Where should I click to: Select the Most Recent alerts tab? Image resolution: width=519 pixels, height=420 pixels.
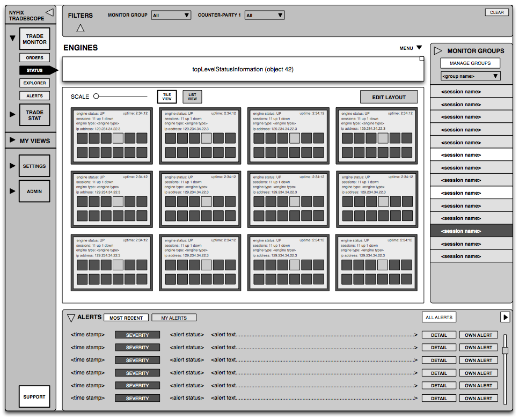(x=126, y=318)
